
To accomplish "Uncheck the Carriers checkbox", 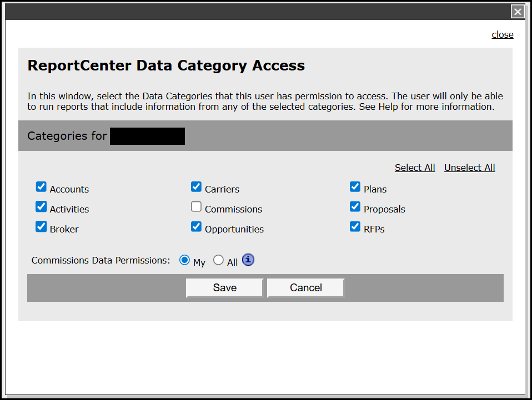I will pyautogui.click(x=196, y=187).
